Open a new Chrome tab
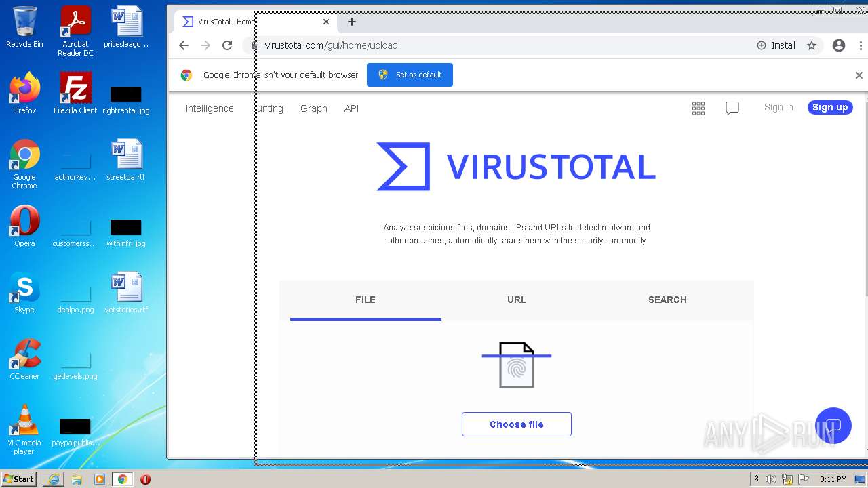Image resolution: width=868 pixels, height=488 pixels. pyautogui.click(x=351, y=22)
